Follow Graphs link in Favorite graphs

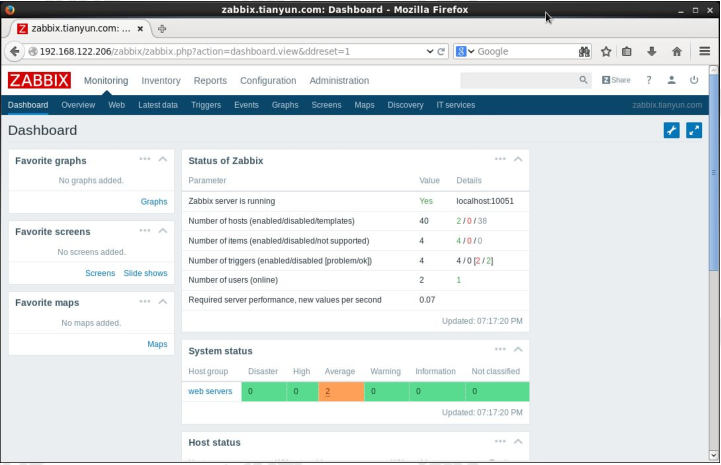[x=154, y=201]
